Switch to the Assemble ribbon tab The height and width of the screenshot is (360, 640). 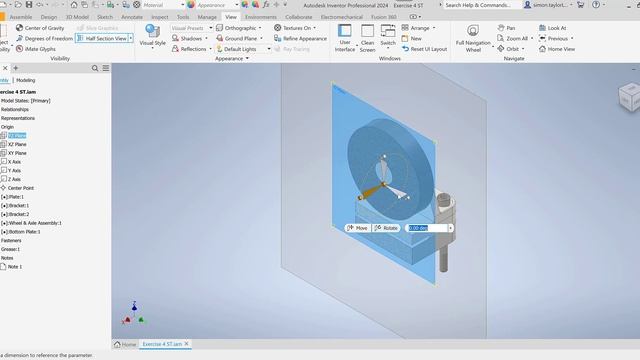pos(20,17)
